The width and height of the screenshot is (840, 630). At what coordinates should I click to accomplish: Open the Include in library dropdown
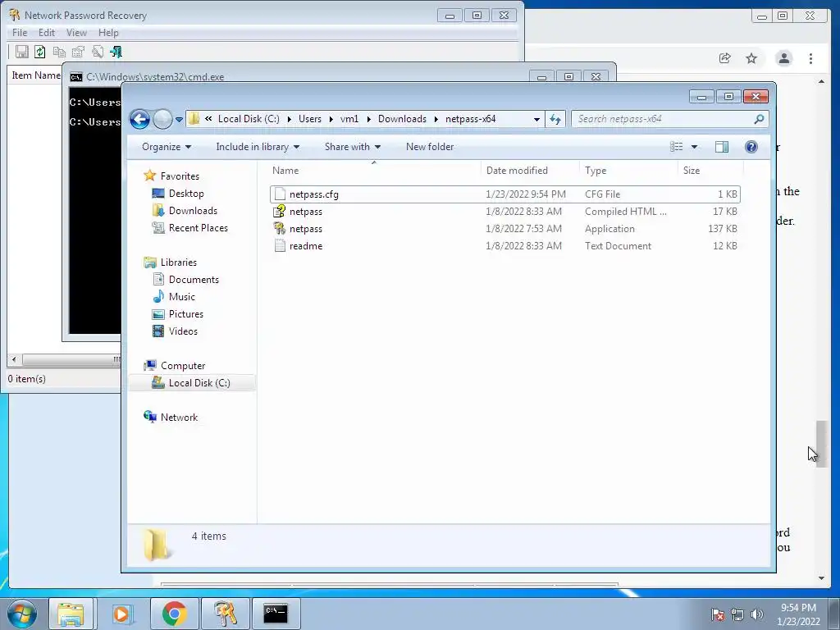point(258,147)
